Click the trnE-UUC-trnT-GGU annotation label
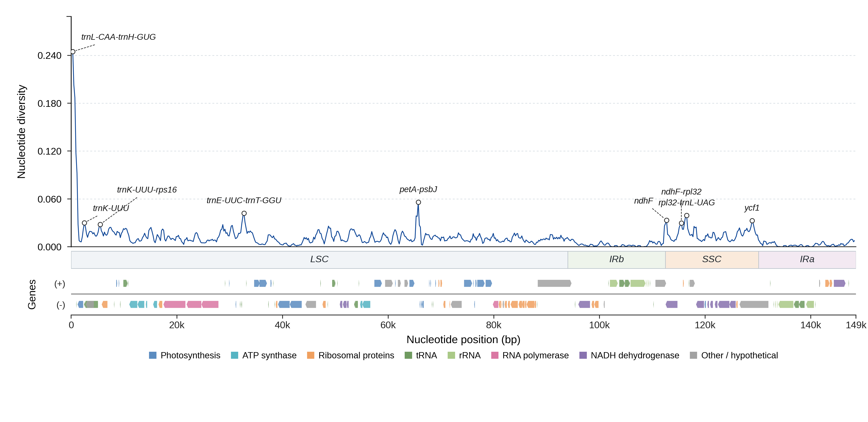The image size is (868, 422). coord(244,200)
